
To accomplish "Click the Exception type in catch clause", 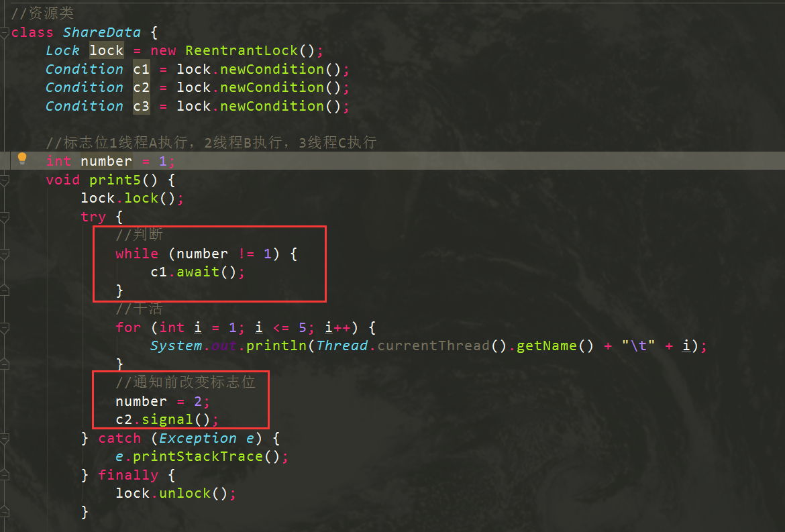I will tap(198, 438).
